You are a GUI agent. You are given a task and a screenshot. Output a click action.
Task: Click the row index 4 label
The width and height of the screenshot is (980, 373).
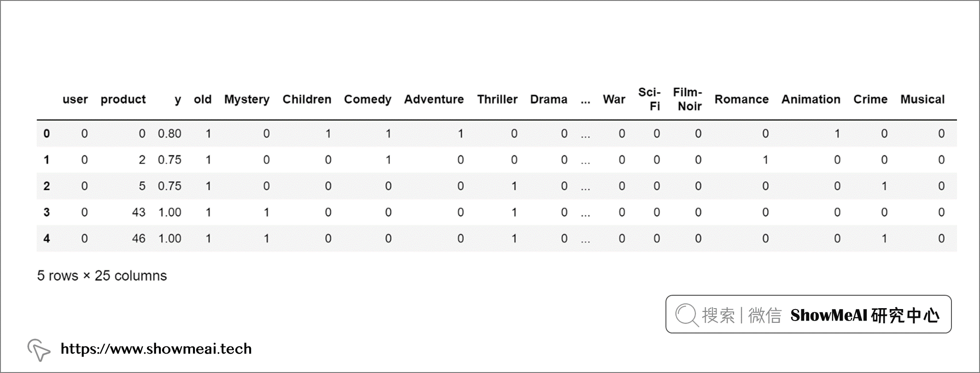click(47, 239)
